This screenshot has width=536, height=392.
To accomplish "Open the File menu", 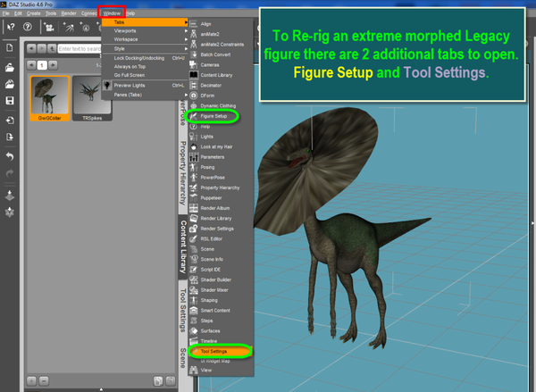I will click(6, 13).
